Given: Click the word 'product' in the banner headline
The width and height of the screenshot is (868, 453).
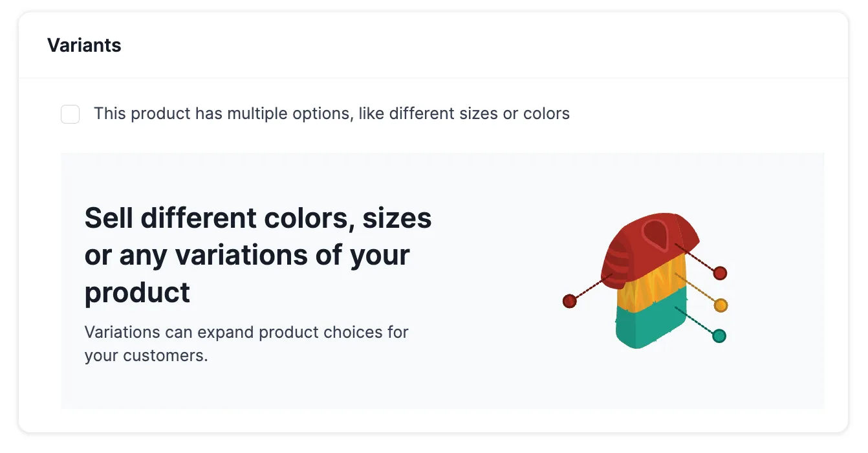Looking at the screenshot, I should tap(137, 292).
